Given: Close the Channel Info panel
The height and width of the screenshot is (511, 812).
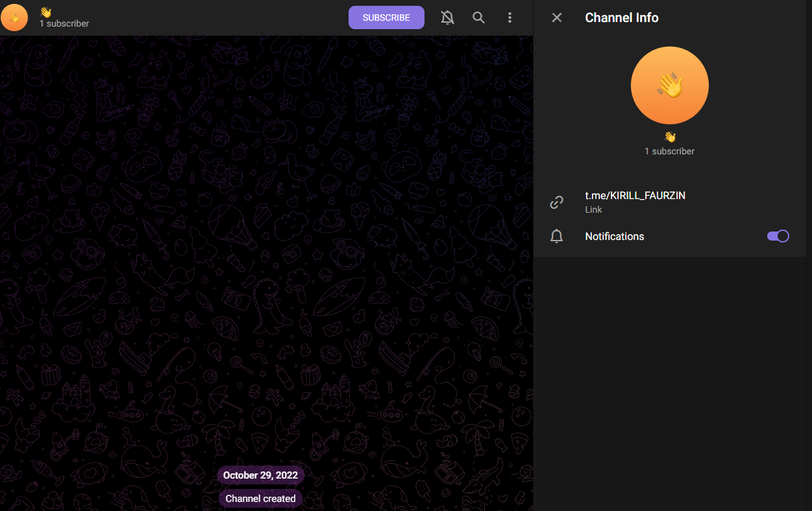Looking at the screenshot, I should (x=556, y=18).
